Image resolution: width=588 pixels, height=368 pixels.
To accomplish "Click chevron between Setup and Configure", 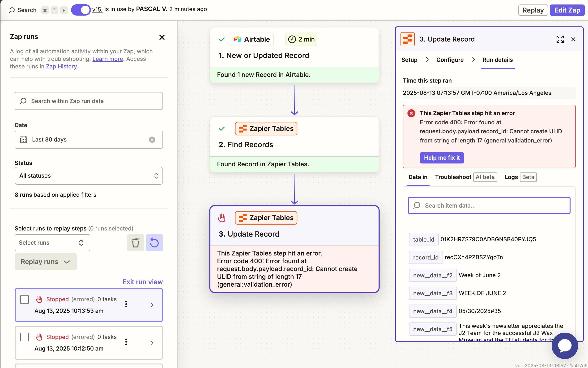I will 427,60.
